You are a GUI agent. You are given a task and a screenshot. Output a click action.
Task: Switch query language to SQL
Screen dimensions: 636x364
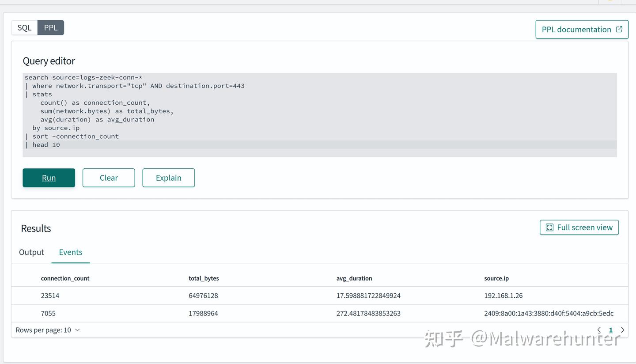[24, 27]
